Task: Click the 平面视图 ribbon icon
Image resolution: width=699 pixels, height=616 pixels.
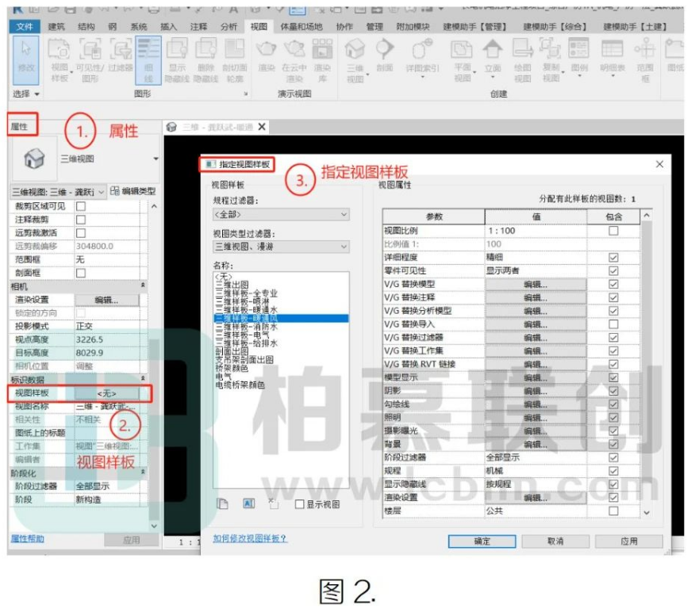Action: (463, 60)
